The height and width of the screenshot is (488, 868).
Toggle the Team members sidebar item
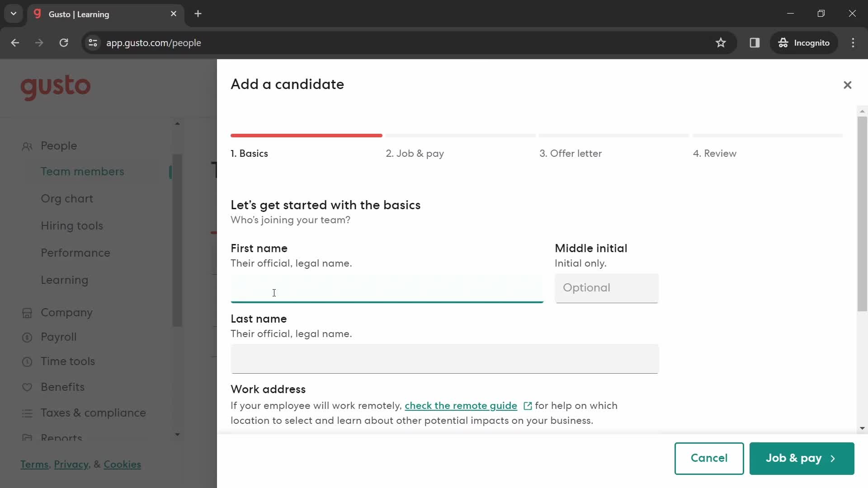coord(82,172)
